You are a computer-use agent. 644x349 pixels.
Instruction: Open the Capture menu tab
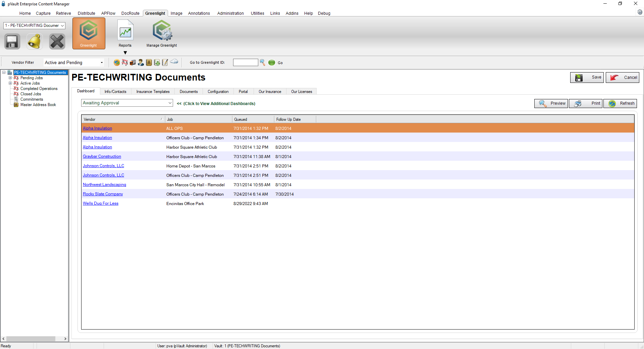pyautogui.click(x=43, y=13)
